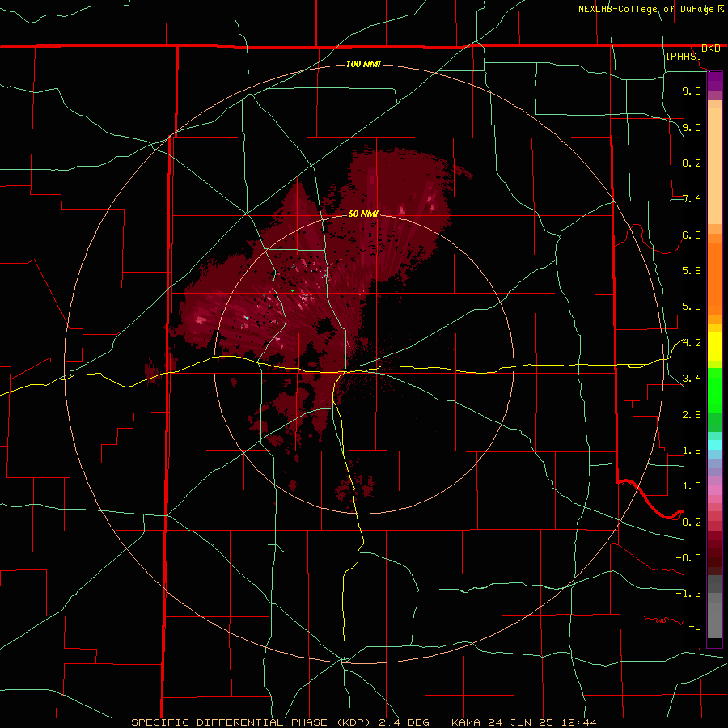Click the 4.2 legend value
728x728 pixels.
click(x=692, y=343)
